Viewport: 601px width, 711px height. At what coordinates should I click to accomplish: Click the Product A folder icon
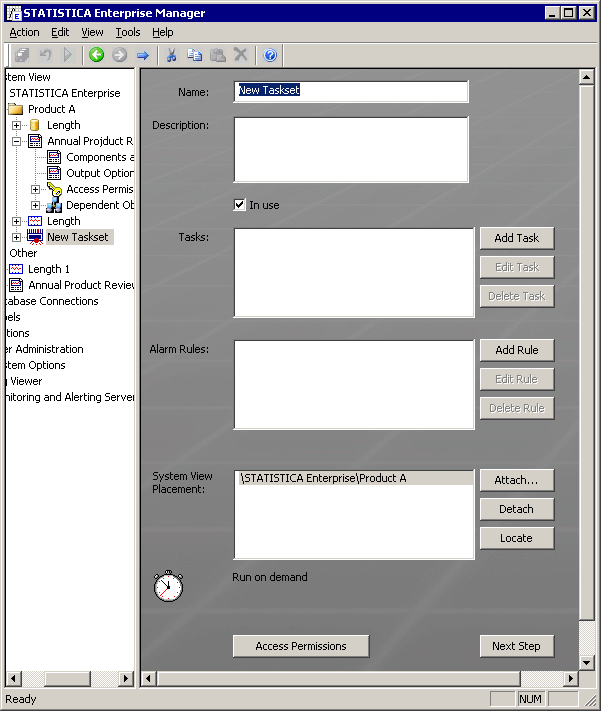click(15, 109)
